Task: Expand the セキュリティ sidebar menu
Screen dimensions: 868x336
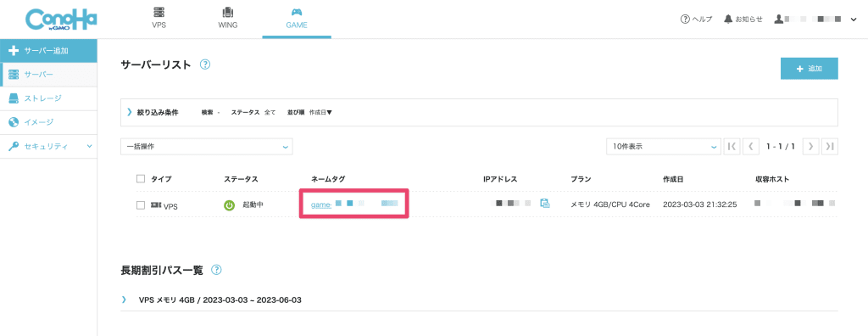Action: point(48,147)
